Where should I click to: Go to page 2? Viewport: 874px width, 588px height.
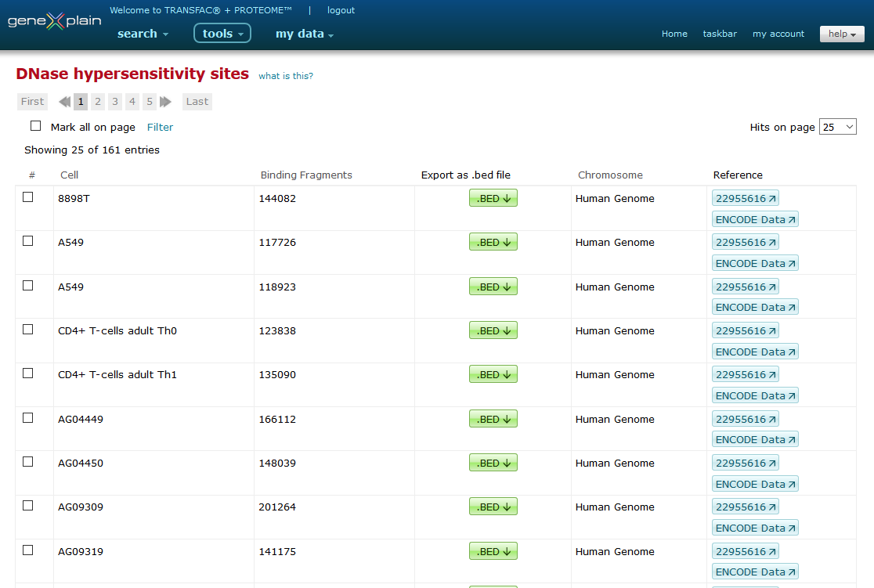point(98,102)
